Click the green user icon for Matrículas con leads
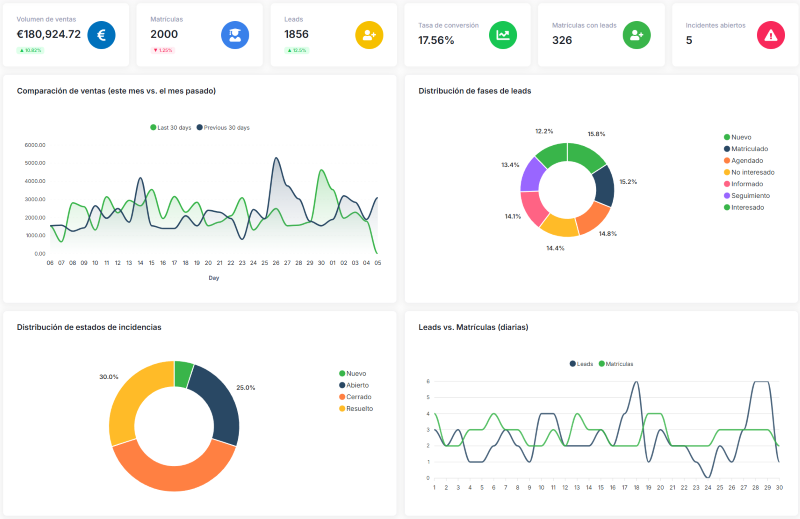Image resolution: width=800 pixels, height=519 pixels. (637, 35)
